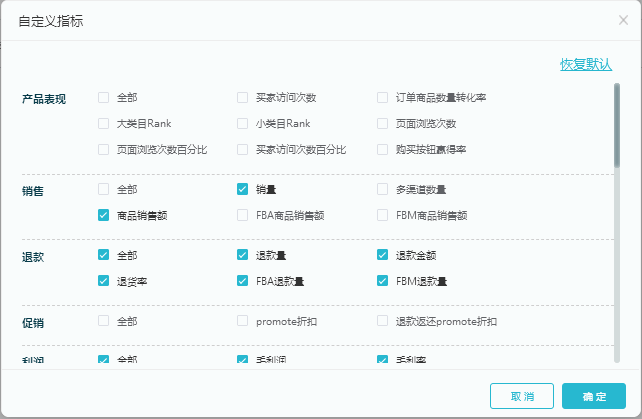The width and height of the screenshot is (642, 419).
Task: Uncheck 全部 in the 退款 section
Action: pos(104,255)
